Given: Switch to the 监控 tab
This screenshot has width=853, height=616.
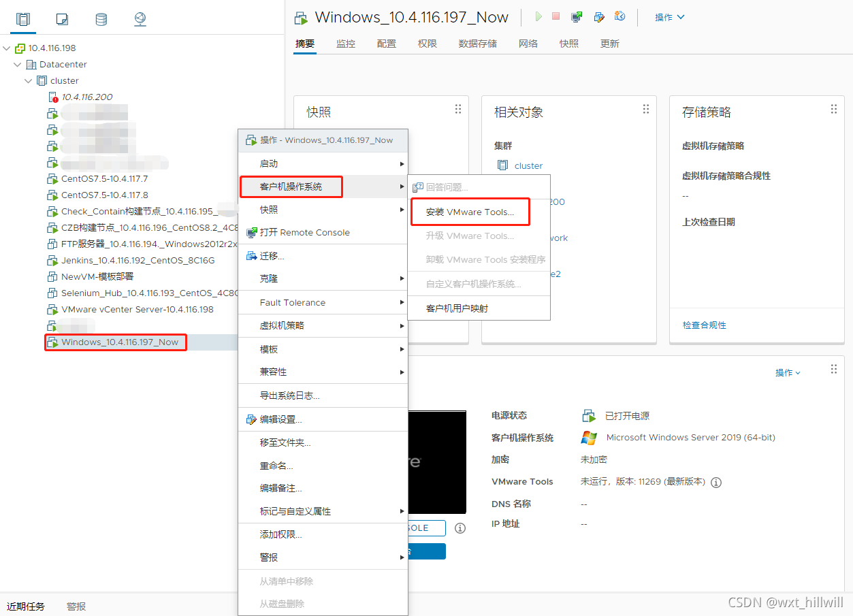Looking at the screenshot, I should (x=346, y=44).
